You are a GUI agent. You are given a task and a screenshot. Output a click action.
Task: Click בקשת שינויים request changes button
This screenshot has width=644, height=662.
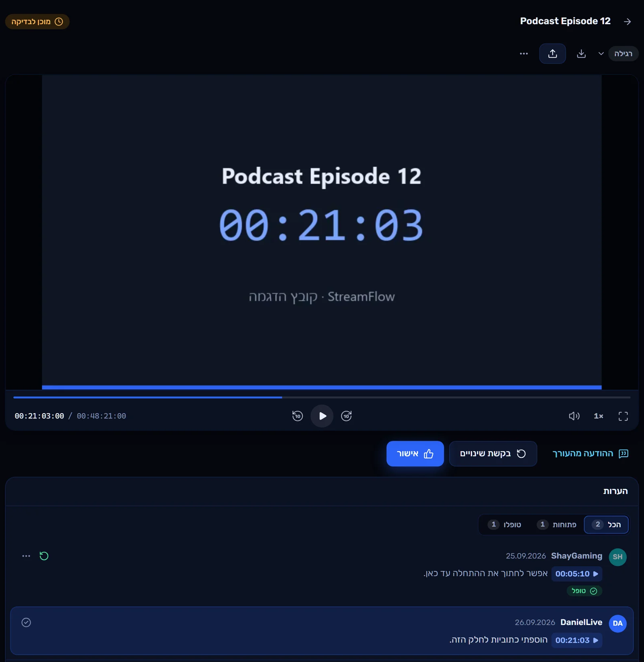(x=493, y=454)
